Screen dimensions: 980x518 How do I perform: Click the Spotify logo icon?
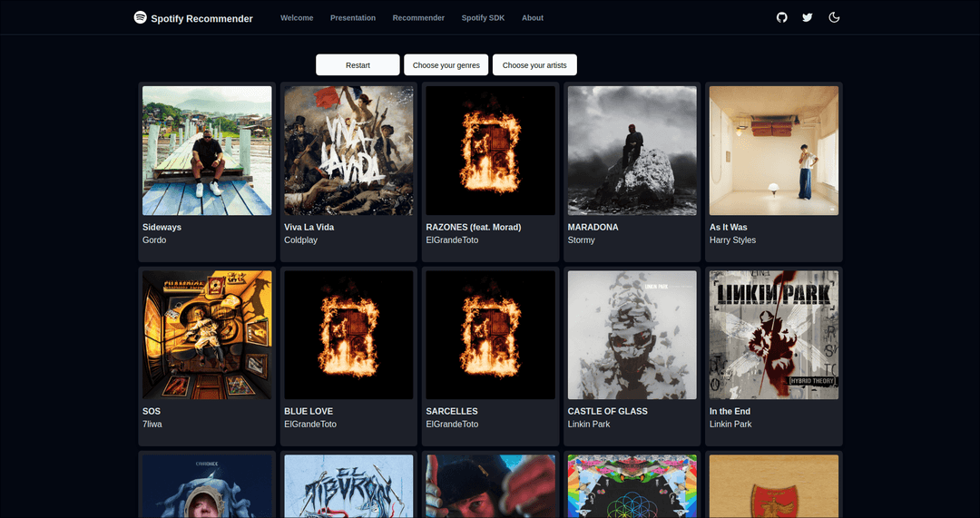pos(140,17)
